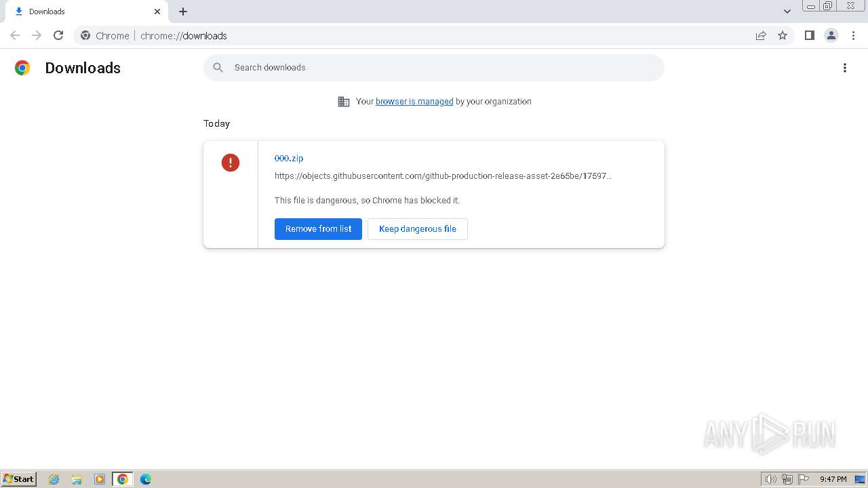The height and width of the screenshot is (488, 868).
Task: Click the Chrome site info chip
Action: click(x=105, y=35)
